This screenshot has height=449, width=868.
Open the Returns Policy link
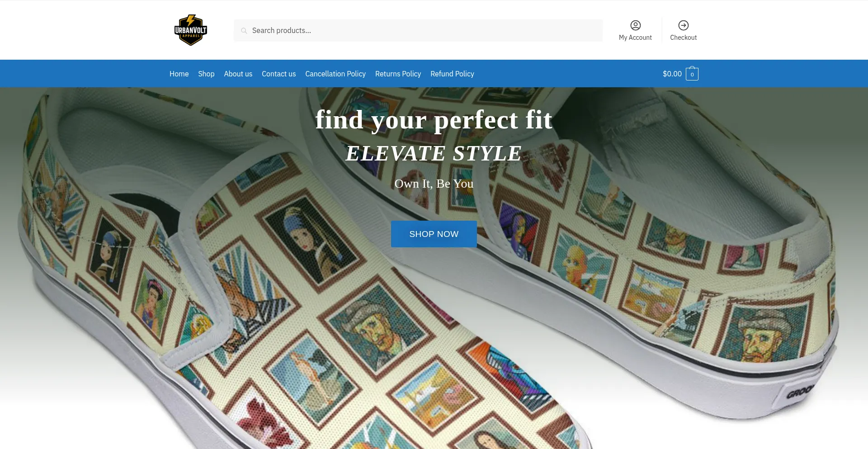coord(398,74)
